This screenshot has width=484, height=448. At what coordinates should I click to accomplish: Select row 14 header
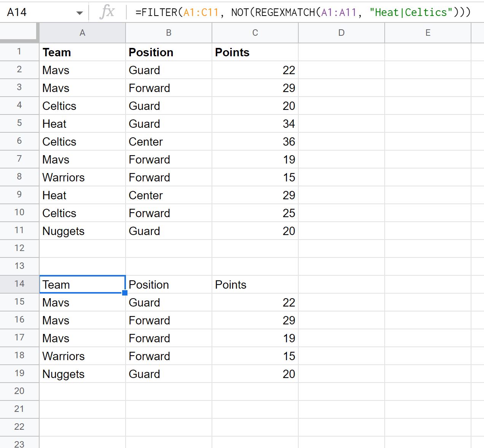19,284
